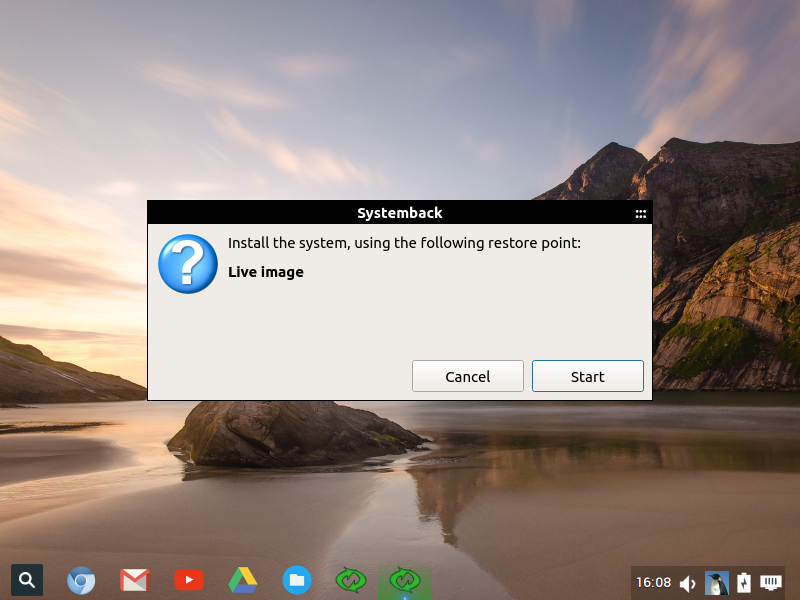Click the 'Live image' restore point text

coord(266,272)
